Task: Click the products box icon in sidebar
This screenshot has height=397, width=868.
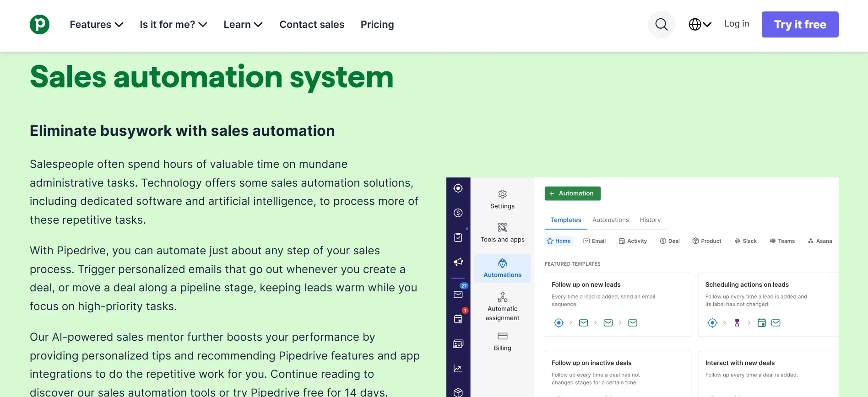Action: 458,392
